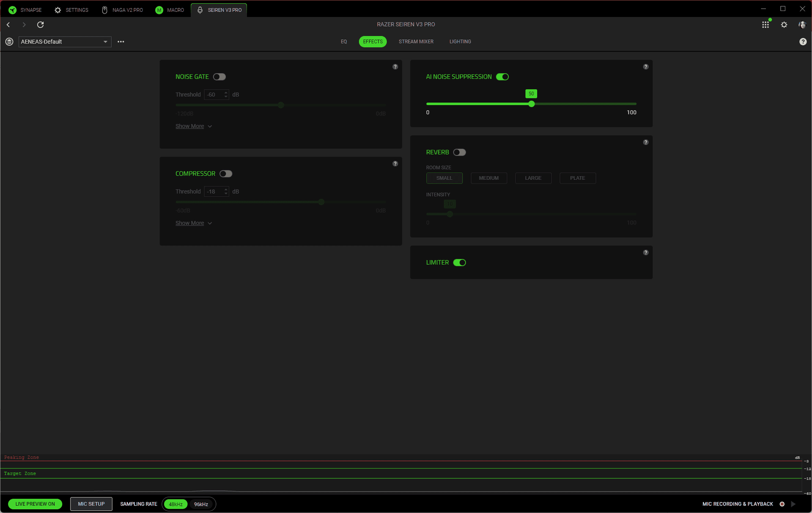812x513 pixels.
Task: Go to the Lighting tab
Action: coord(460,41)
